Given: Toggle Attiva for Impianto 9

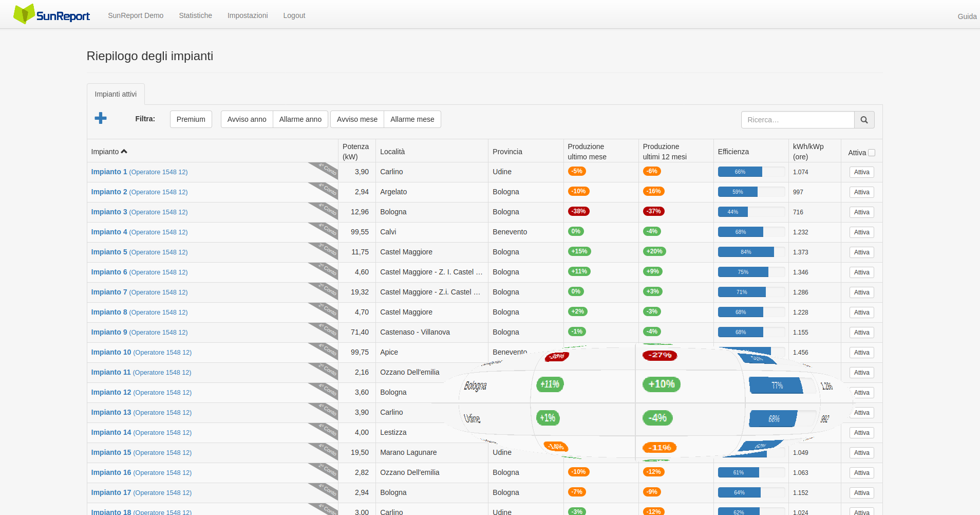Looking at the screenshot, I should coord(861,333).
